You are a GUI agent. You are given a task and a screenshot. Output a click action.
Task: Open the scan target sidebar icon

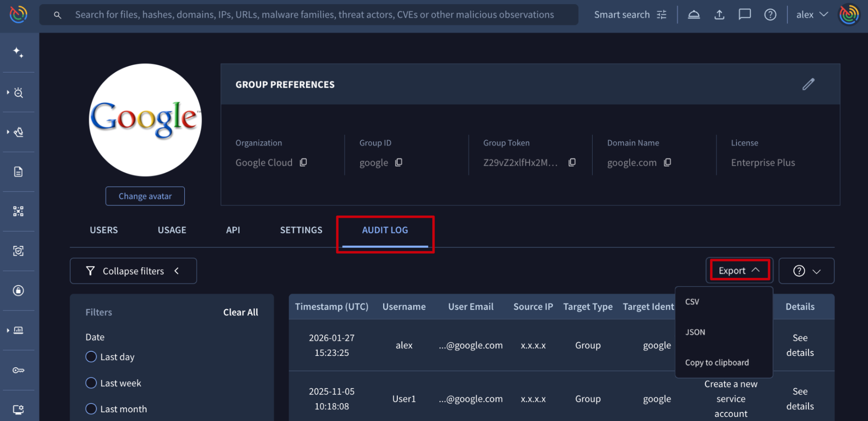(x=18, y=251)
